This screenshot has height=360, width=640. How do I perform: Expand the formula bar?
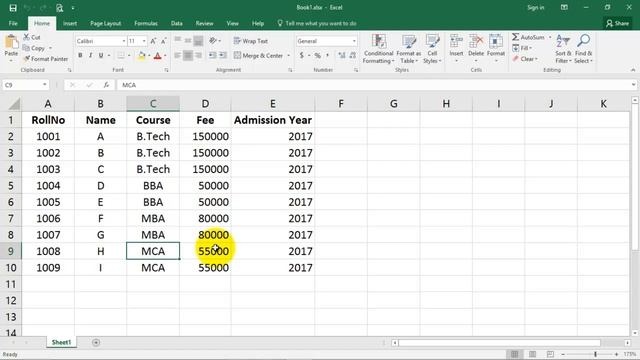(633, 85)
